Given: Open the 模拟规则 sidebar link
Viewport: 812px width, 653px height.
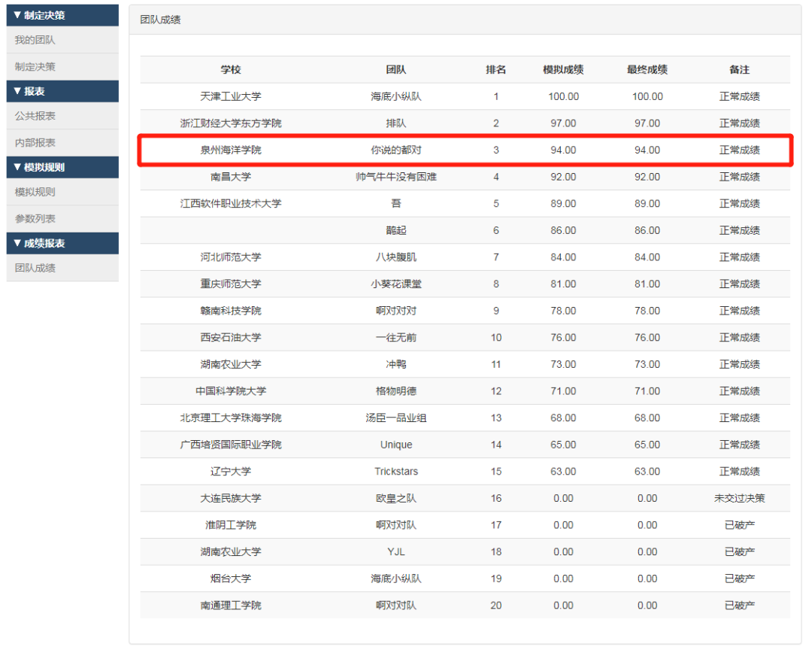Looking at the screenshot, I should point(35,192).
